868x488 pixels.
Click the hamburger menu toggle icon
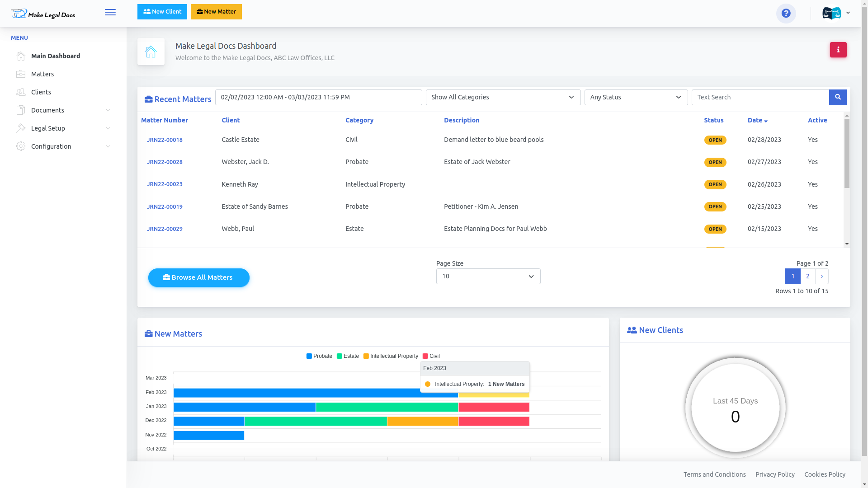click(110, 12)
